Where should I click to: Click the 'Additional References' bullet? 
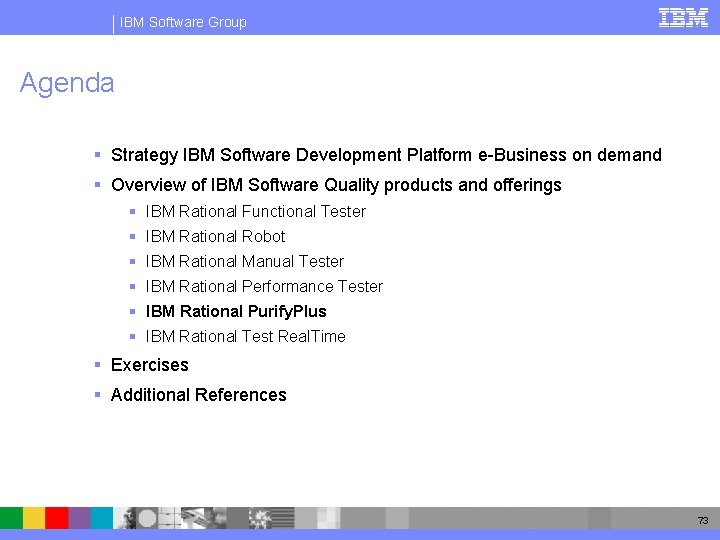(199, 395)
